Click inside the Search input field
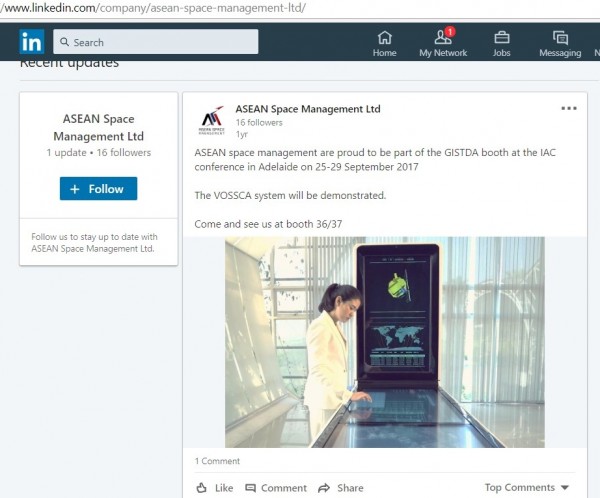 (160, 42)
